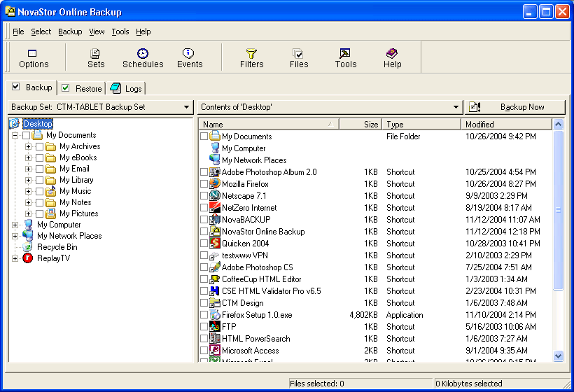Open the Backup menu

(70, 31)
